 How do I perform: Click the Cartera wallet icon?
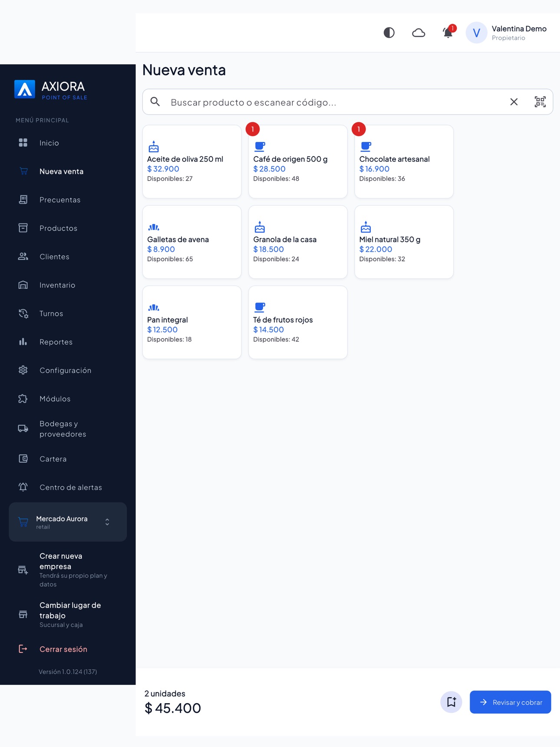pos(23,459)
